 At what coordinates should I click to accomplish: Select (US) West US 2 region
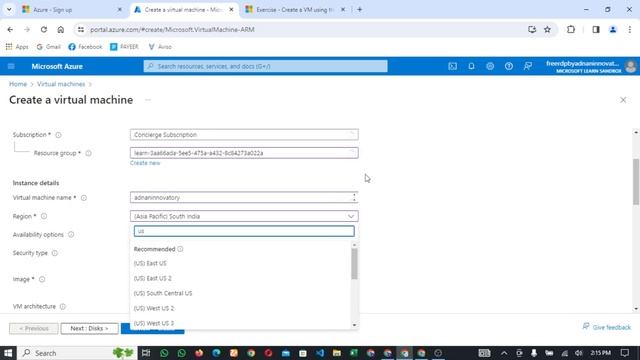240,308
